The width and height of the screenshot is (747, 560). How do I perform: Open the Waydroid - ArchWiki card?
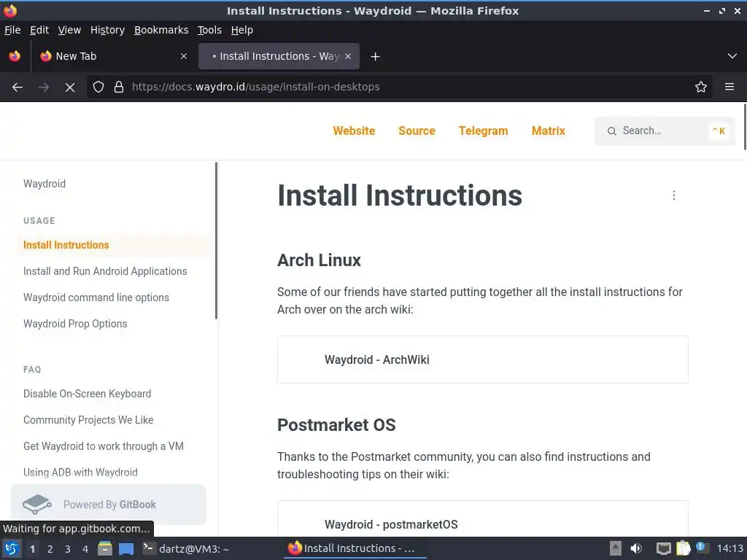[483, 359]
